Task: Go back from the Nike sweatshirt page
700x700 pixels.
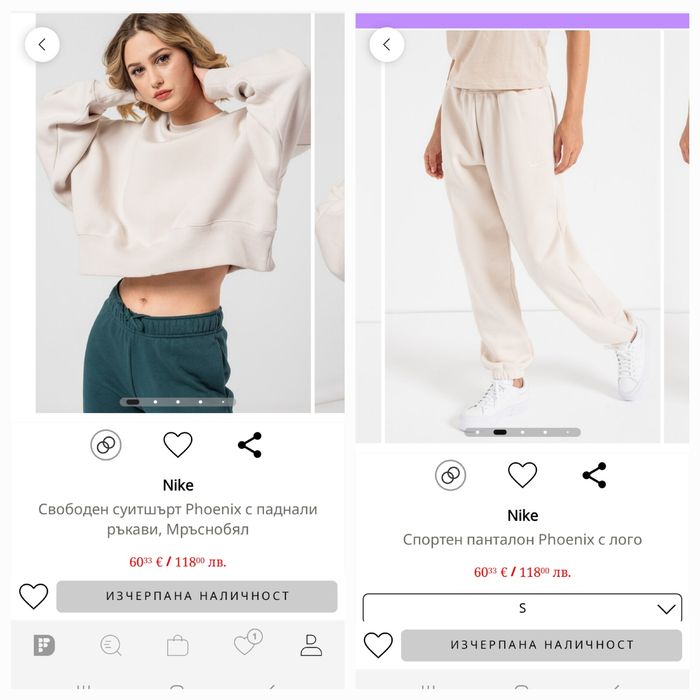Action: coord(42,45)
